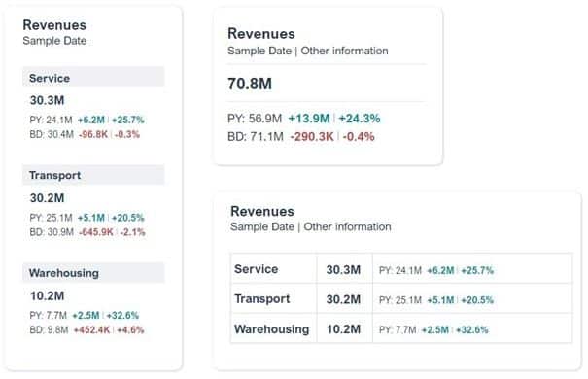The width and height of the screenshot is (588, 379).
Task: Click the Revenues title of the left card
Action: (x=54, y=25)
